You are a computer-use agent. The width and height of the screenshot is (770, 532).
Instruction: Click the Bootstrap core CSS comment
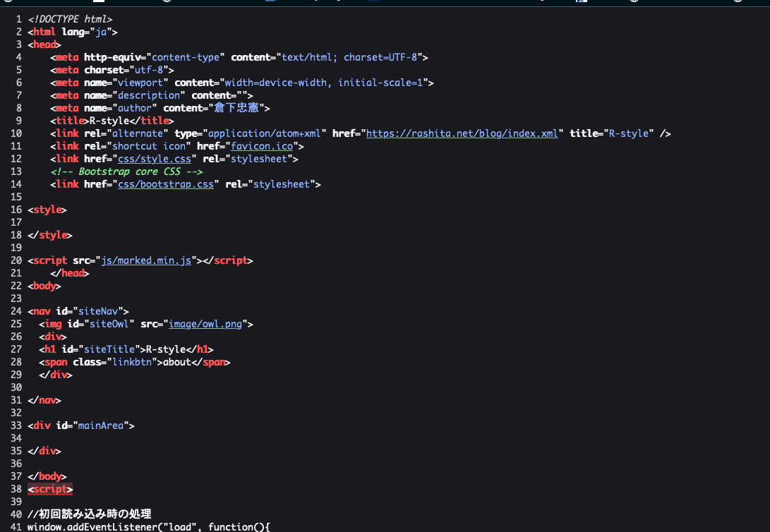[x=127, y=171]
